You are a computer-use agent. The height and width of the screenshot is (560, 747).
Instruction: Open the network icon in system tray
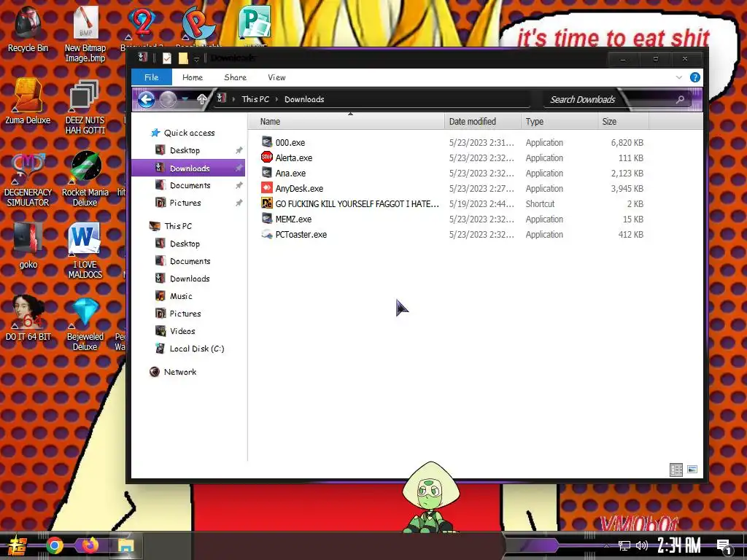[624, 545]
